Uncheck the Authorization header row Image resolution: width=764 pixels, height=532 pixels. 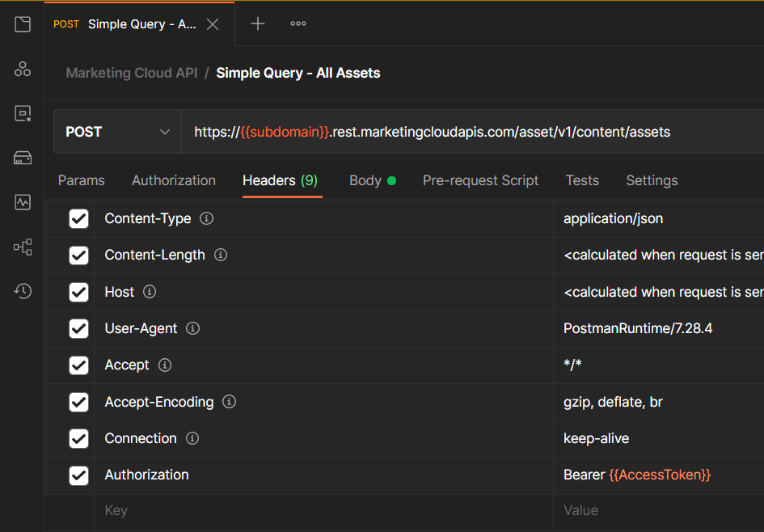point(78,475)
